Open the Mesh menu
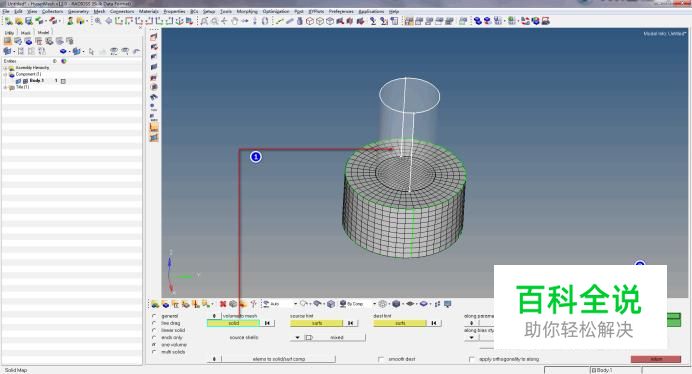The height and width of the screenshot is (374, 692). tap(99, 11)
